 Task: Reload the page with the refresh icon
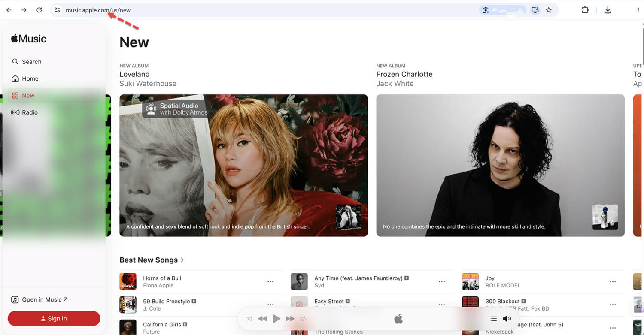click(39, 10)
